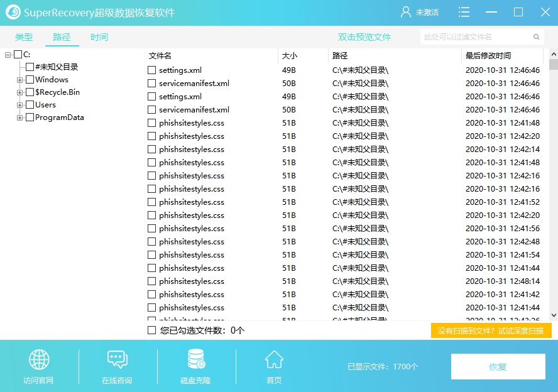The width and height of the screenshot is (558, 392).
Task: Minimize the SuperRecovery window
Action: (491, 13)
